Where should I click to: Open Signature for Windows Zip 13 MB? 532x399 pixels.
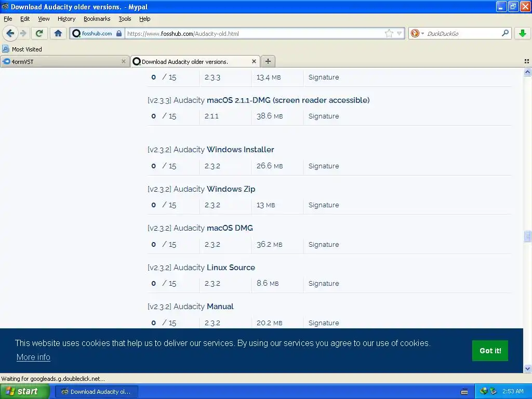click(x=324, y=205)
